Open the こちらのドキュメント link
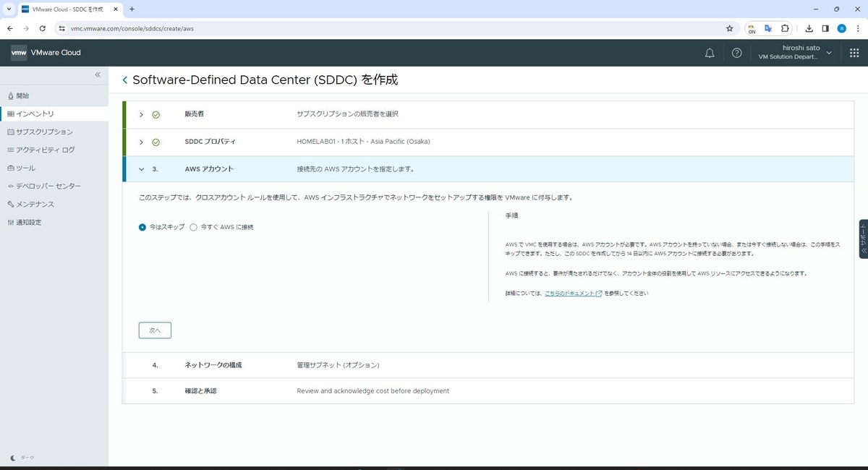 click(574, 294)
